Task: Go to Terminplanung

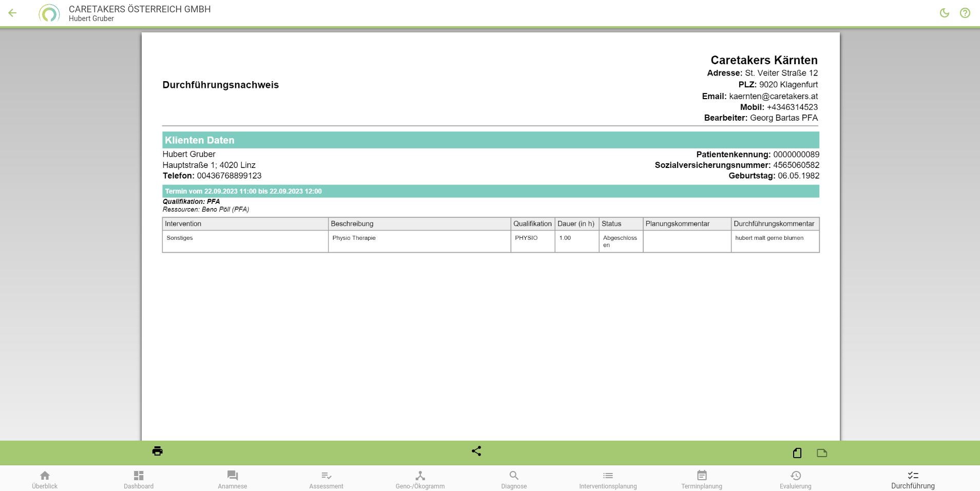Action: click(x=702, y=479)
